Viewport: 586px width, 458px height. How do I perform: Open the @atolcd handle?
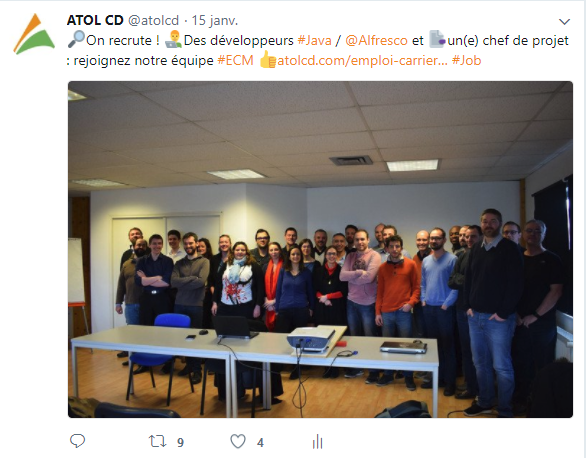(x=154, y=21)
